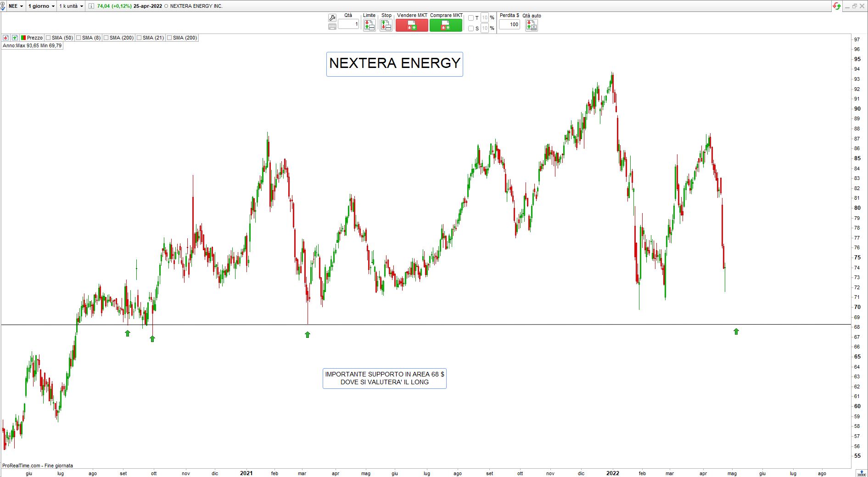Toggle the SMA (21) indicator checkbox

click(139, 38)
